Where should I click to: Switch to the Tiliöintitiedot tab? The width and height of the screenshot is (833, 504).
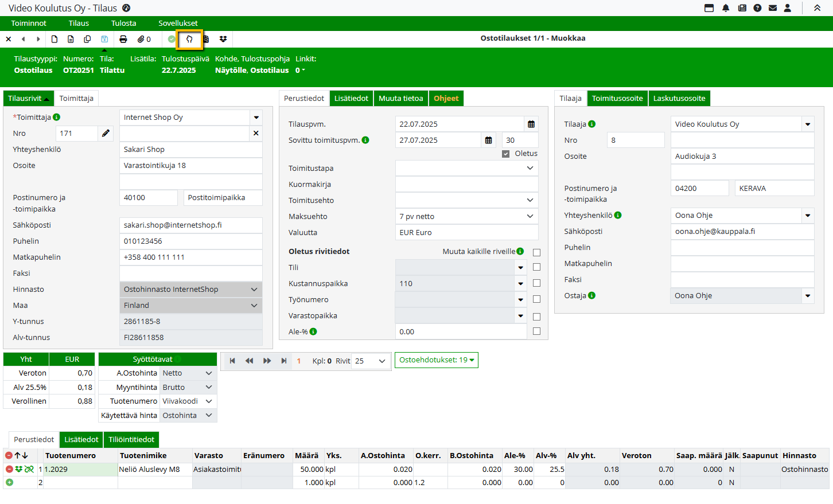(x=131, y=440)
